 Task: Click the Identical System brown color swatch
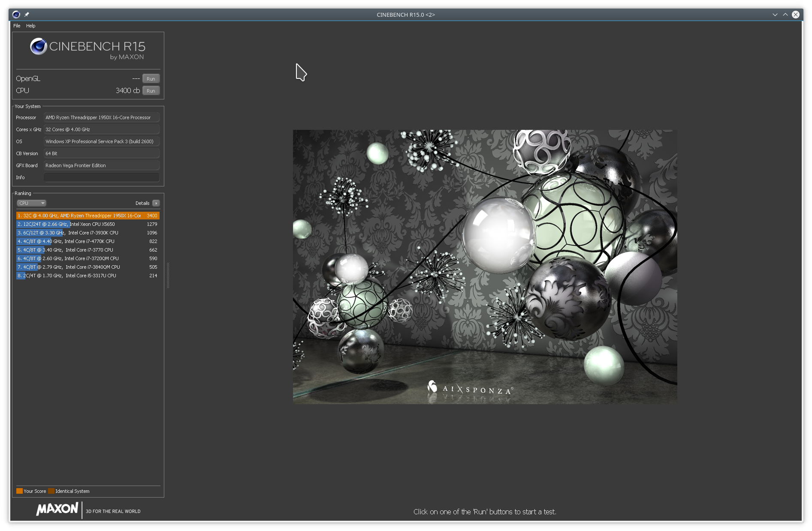click(51, 491)
